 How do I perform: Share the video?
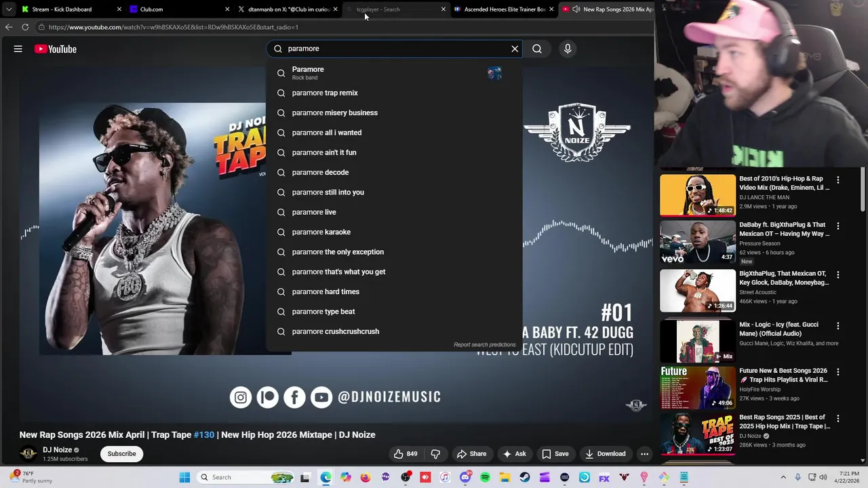471,454
